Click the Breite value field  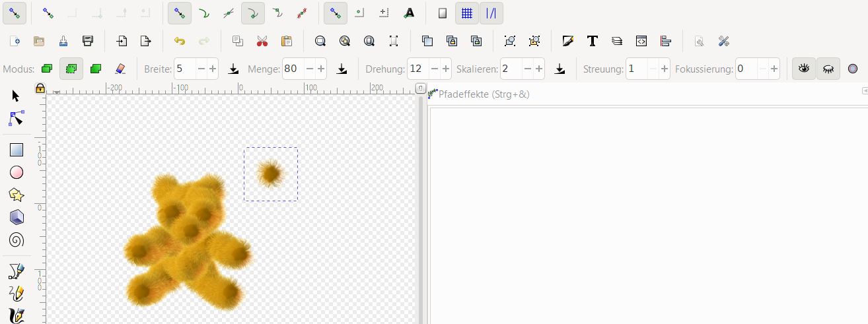pos(184,69)
